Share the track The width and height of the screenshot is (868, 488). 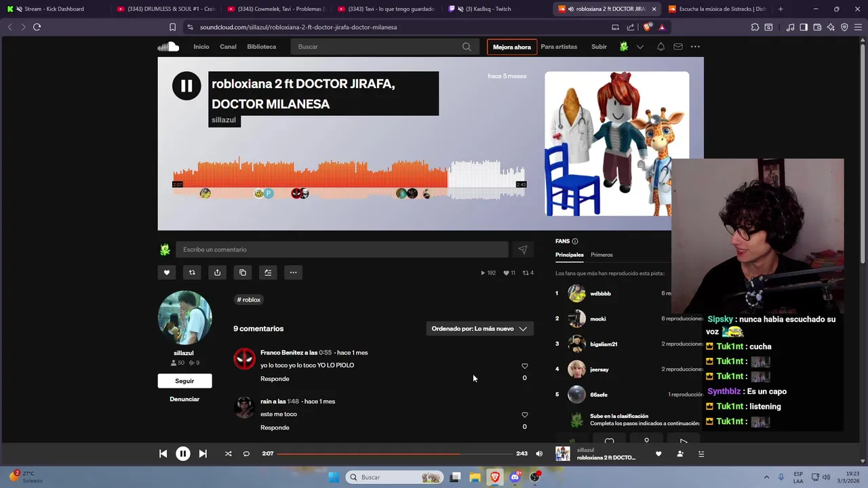click(217, 272)
